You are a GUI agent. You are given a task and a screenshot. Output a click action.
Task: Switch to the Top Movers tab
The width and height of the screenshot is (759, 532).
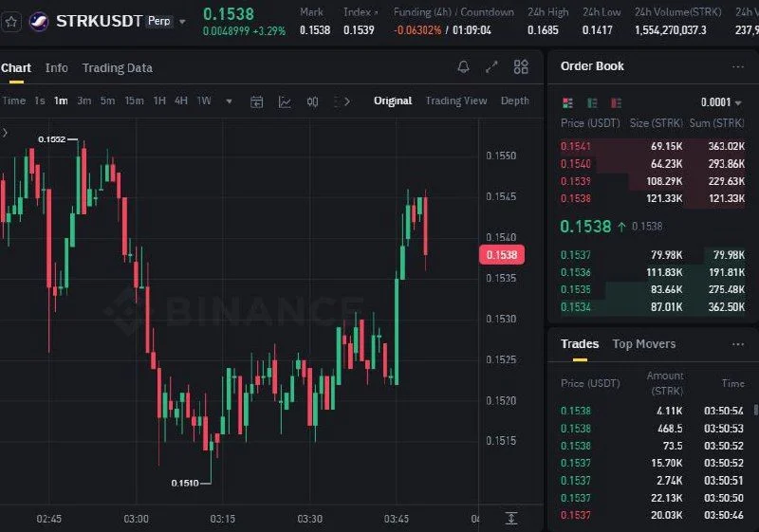coord(644,344)
